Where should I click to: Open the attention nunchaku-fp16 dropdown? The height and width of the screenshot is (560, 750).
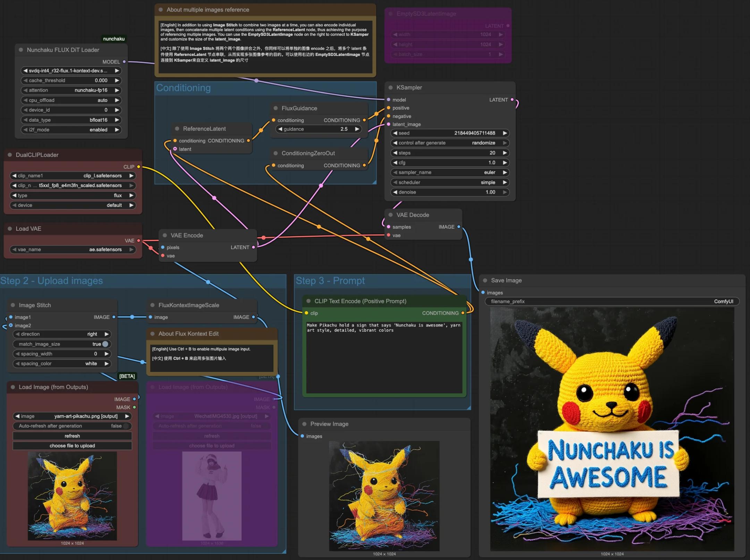pos(71,90)
